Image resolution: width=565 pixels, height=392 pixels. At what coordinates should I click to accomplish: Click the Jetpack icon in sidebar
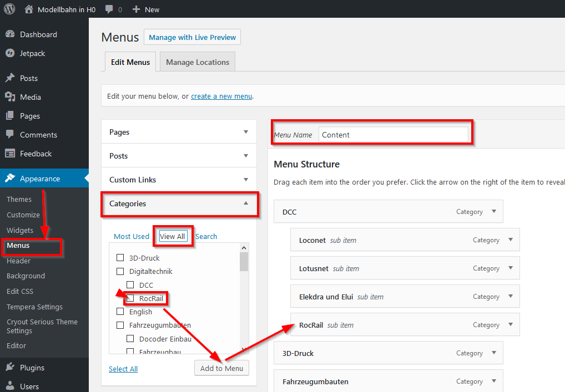[x=10, y=53]
